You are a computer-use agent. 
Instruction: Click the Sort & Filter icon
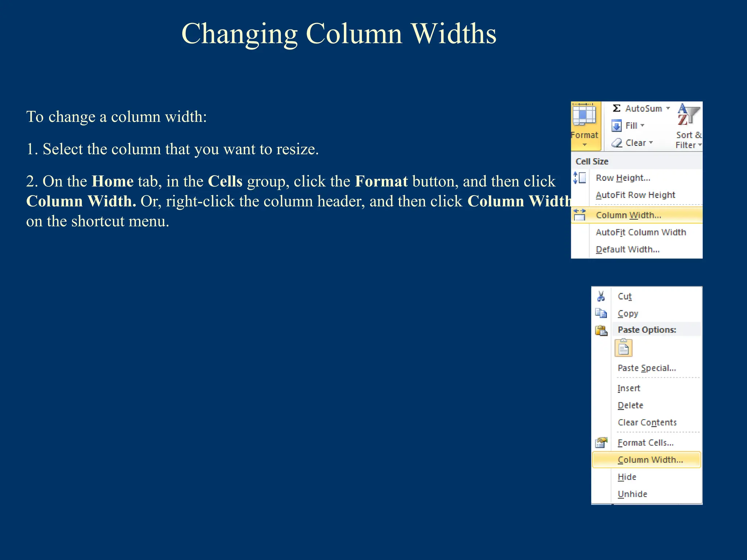(689, 115)
